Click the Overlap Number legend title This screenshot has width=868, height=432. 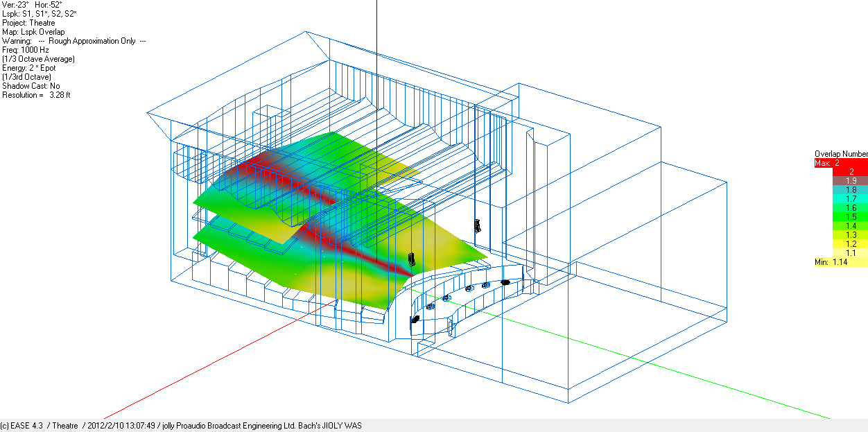click(840, 154)
